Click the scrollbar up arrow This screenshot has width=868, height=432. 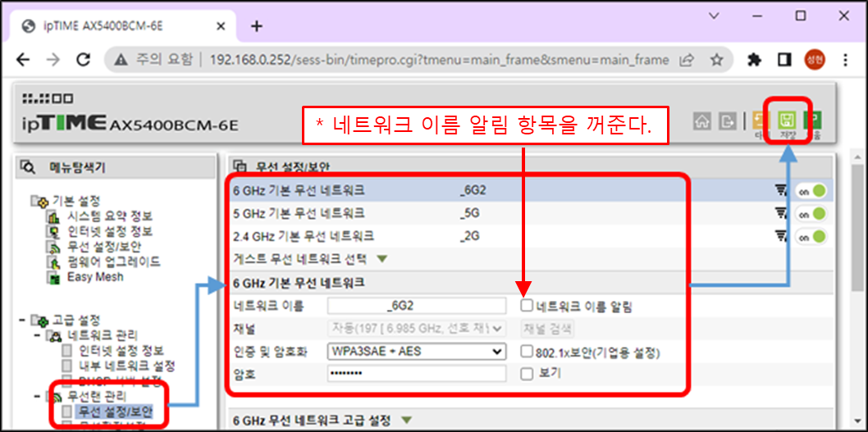(859, 159)
